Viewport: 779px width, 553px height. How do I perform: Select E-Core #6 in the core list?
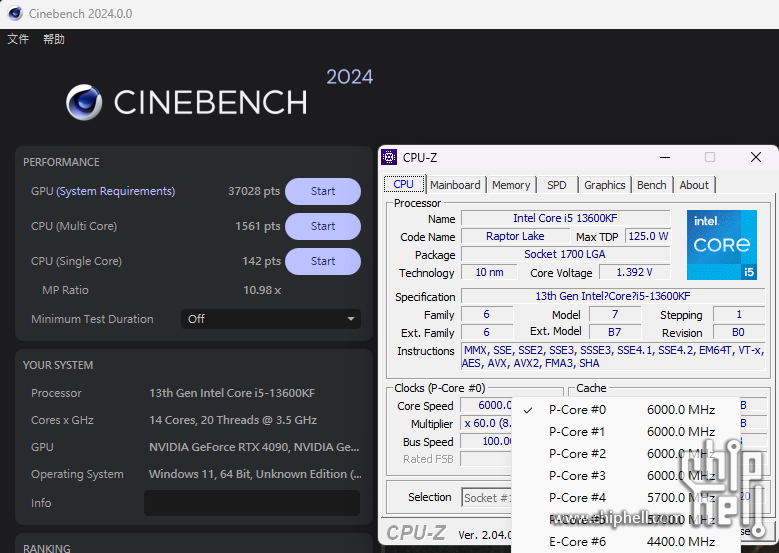click(x=625, y=542)
